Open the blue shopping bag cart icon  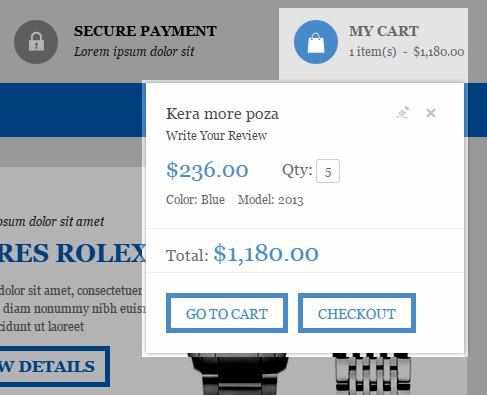[x=316, y=42]
